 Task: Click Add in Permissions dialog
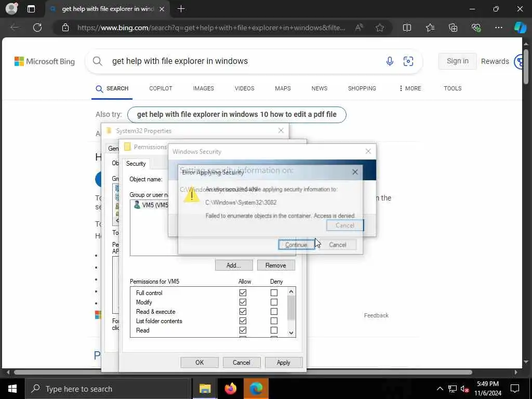click(233, 265)
